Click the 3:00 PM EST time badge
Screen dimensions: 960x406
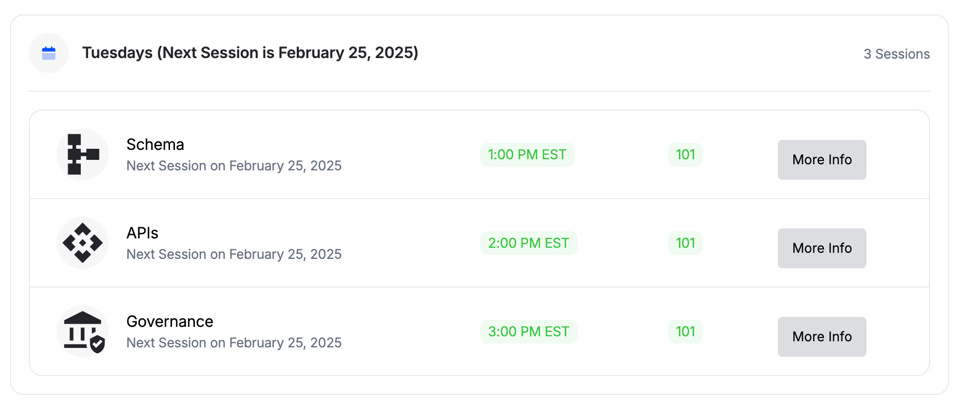(x=528, y=332)
